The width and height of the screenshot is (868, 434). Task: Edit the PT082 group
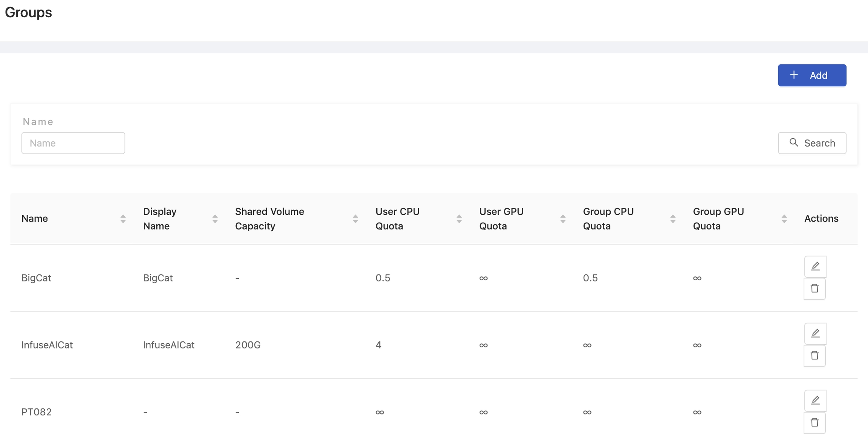pos(815,400)
